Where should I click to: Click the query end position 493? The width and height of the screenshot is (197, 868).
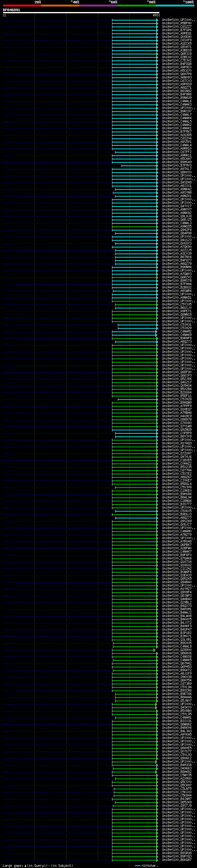pyautogui.click(x=155, y=15)
